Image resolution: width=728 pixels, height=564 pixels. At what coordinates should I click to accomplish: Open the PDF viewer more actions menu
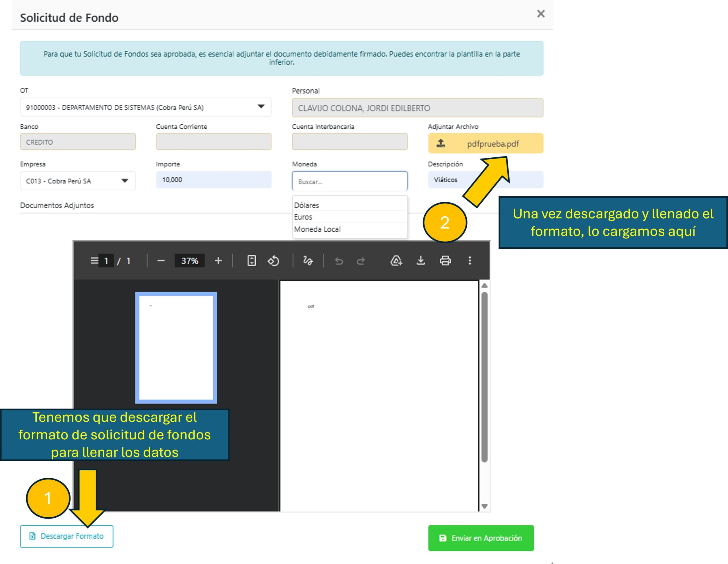pos(470,260)
